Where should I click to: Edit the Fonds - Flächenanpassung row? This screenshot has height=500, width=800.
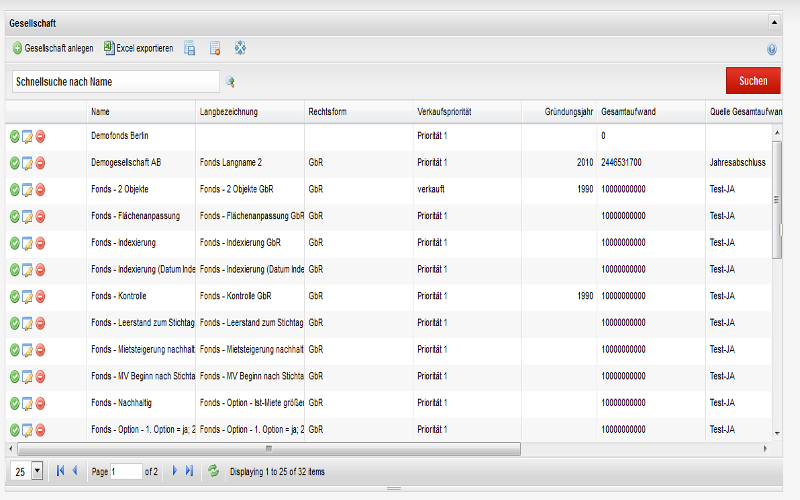pyautogui.click(x=28, y=217)
